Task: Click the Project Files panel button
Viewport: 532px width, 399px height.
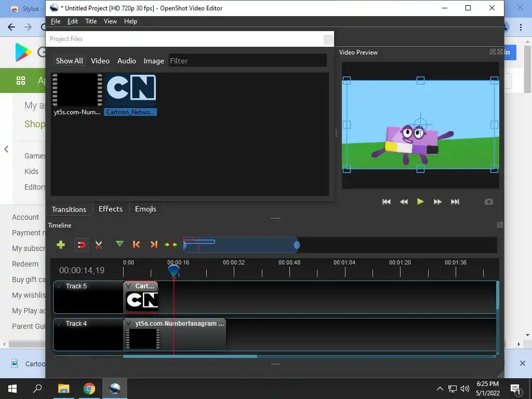Action: coord(328,39)
